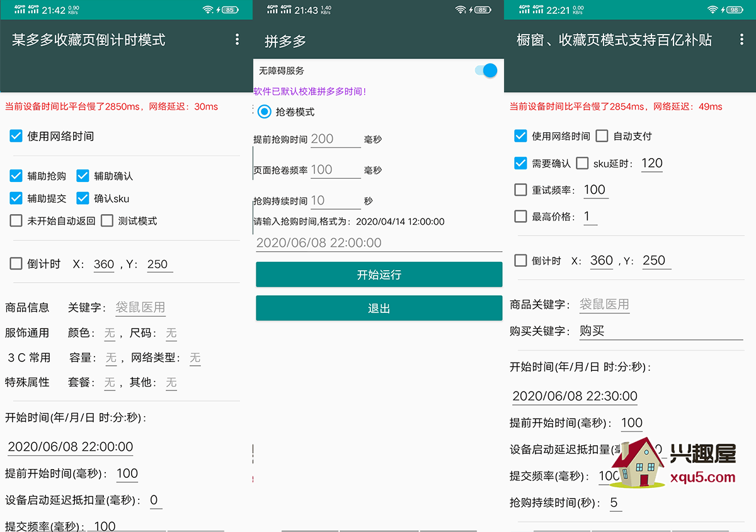Edit 抢购持续时间 field showing 10

(x=335, y=201)
